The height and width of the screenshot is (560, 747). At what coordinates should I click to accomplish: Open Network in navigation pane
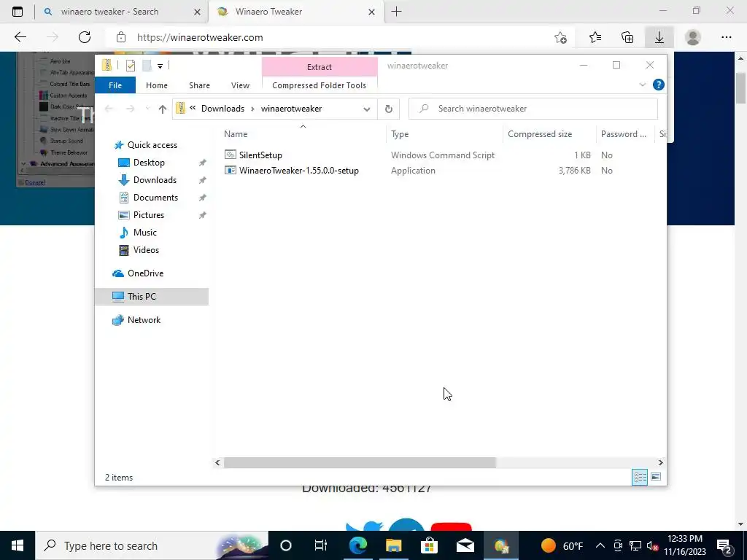(x=144, y=320)
